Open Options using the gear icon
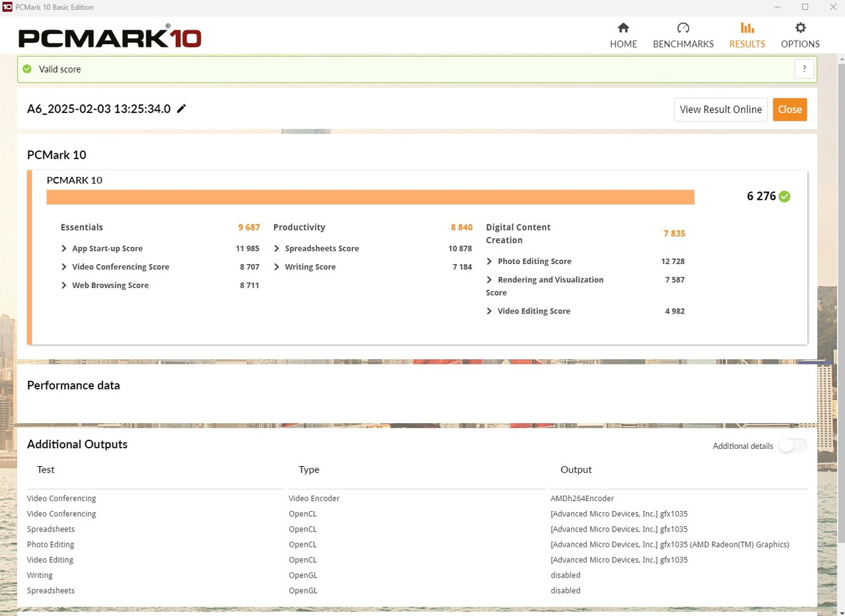 [x=800, y=28]
